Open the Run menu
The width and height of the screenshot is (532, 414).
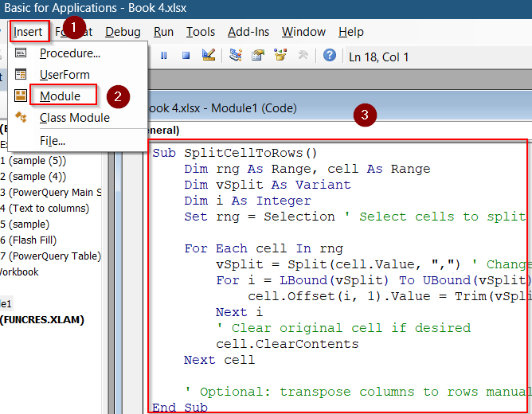163,32
